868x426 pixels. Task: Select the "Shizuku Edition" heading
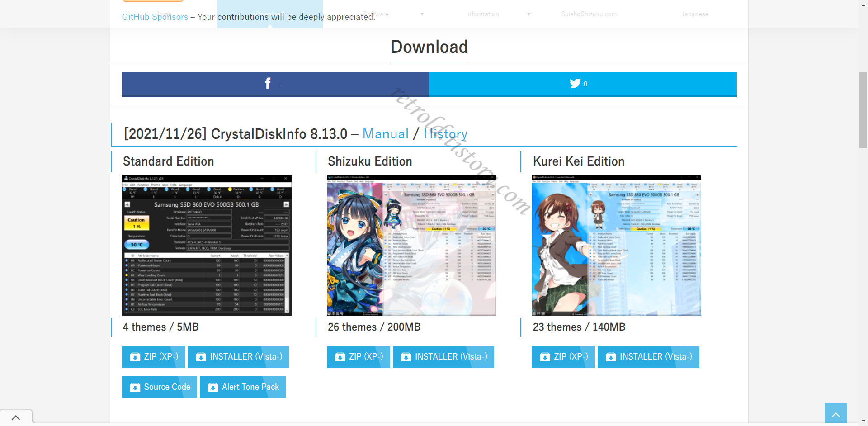point(370,161)
